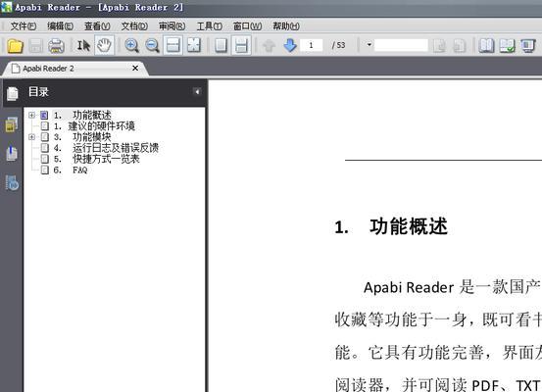Click the Save disk icon

[35, 46]
